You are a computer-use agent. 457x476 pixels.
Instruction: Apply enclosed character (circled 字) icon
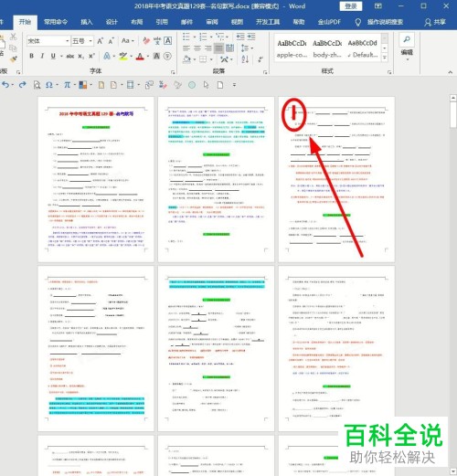[167, 56]
